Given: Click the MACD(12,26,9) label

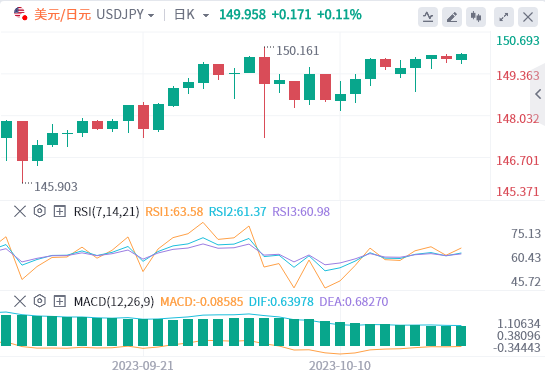Looking at the screenshot, I should [114, 301].
